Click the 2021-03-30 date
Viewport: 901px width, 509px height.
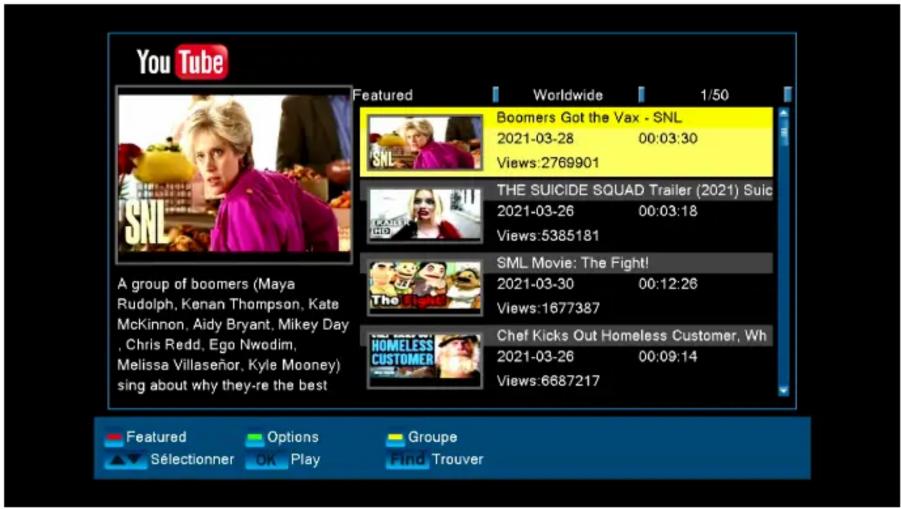535,284
